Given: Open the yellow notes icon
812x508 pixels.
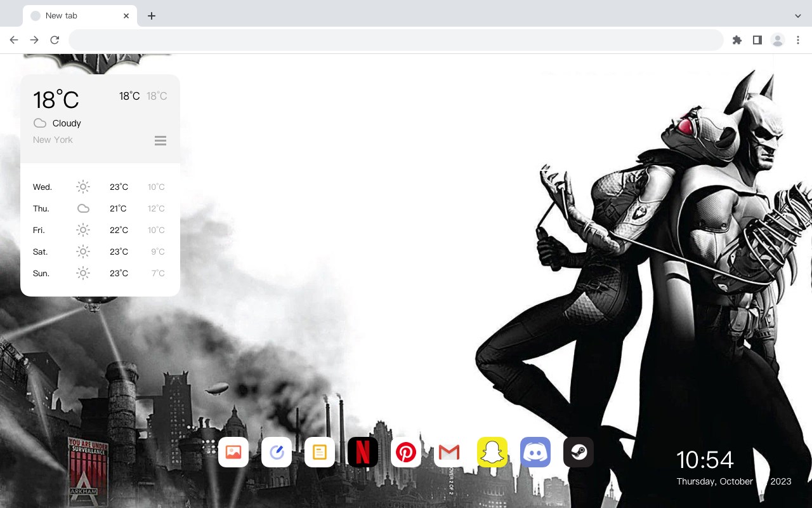Looking at the screenshot, I should (320, 452).
